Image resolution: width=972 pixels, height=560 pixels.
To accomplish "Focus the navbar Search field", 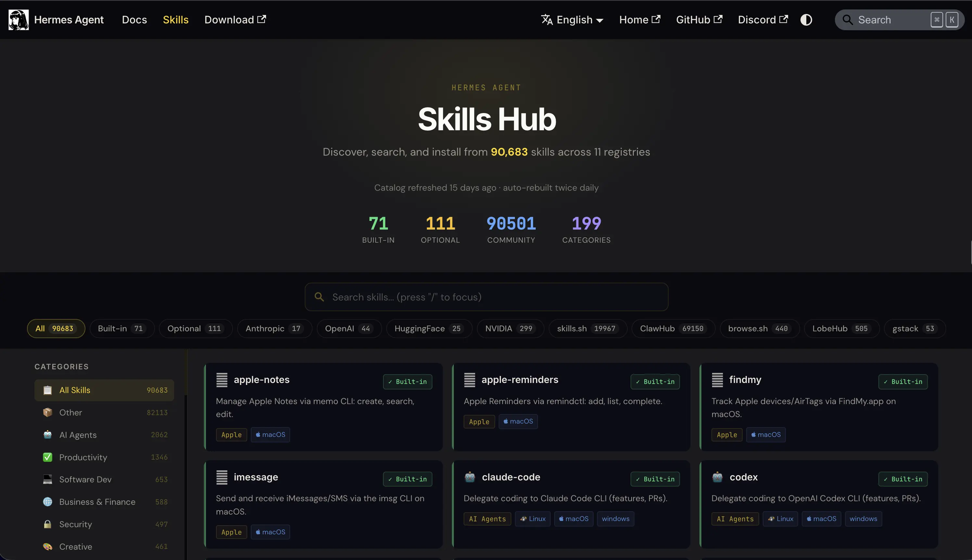I will click(899, 19).
